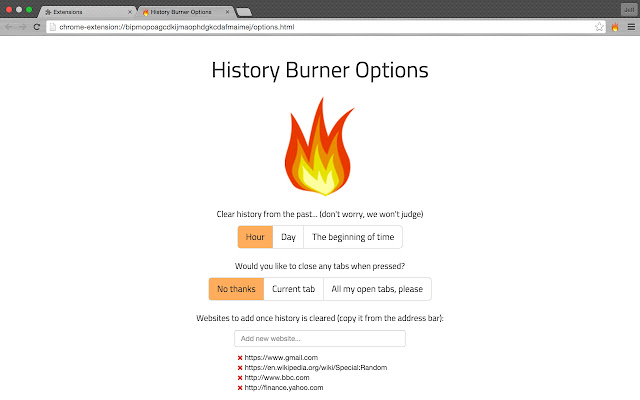This screenshot has height=400, width=640.
Task: Select Day as history range
Action: pos(288,237)
